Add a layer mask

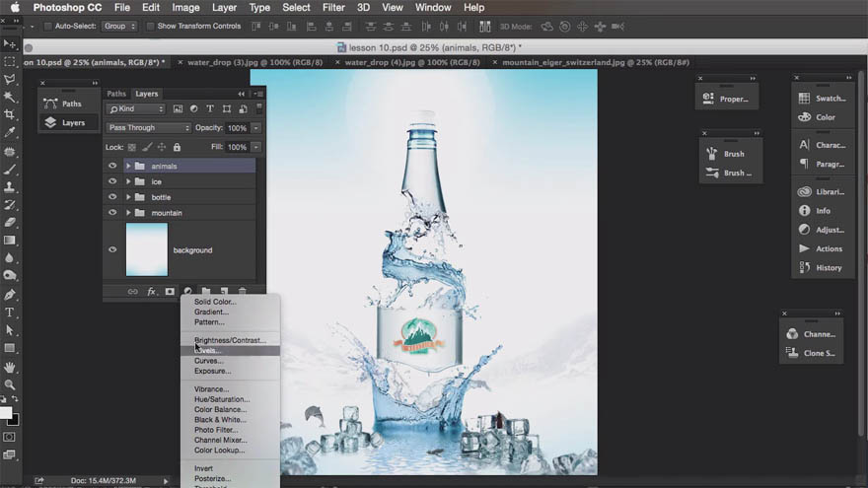[x=170, y=292]
